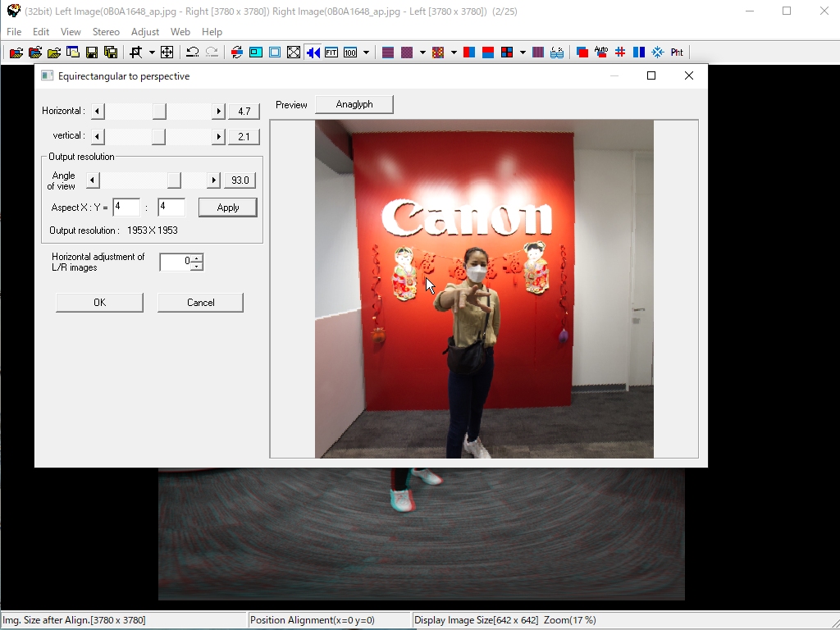The width and height of the screenshot is (840, 630).
Task: Click the cyan window-view toolbar icon
Action: click(x=256, y=52)
